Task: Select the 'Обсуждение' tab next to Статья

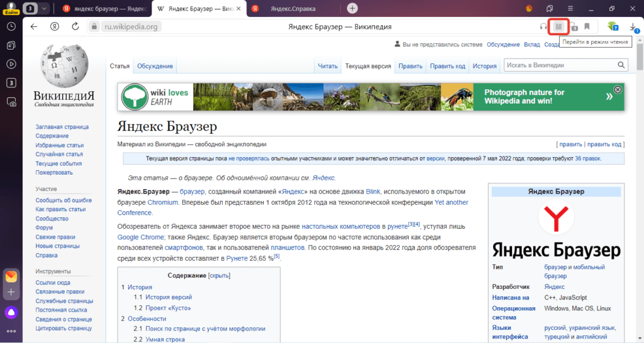Action: (154, 66)
